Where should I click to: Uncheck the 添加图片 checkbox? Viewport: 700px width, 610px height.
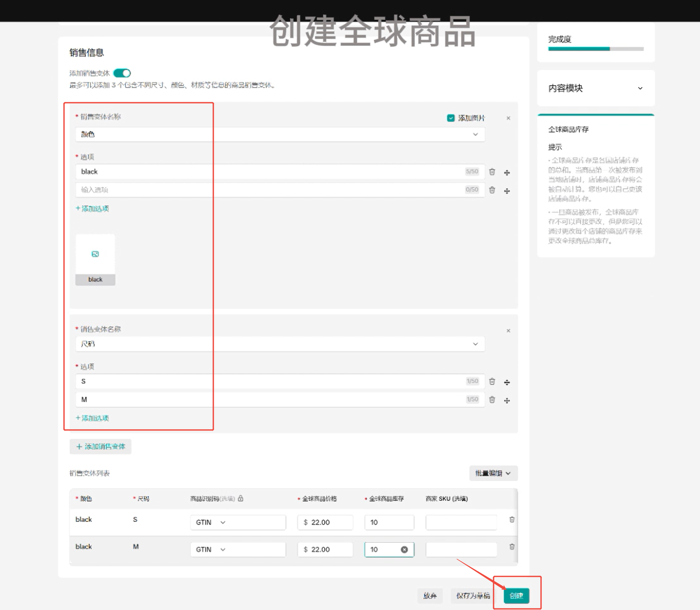tap(451, 118)
